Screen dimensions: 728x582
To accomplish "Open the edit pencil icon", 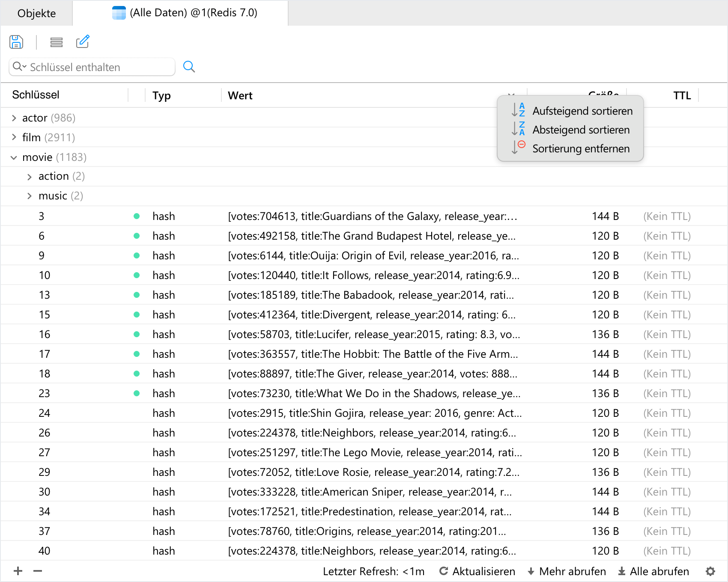I will (x=83, y=42).
